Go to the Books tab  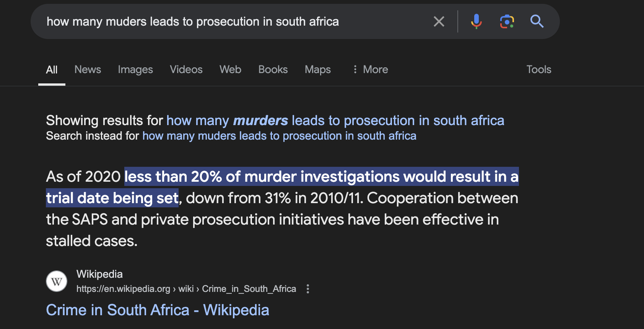(x=273, y=69)
